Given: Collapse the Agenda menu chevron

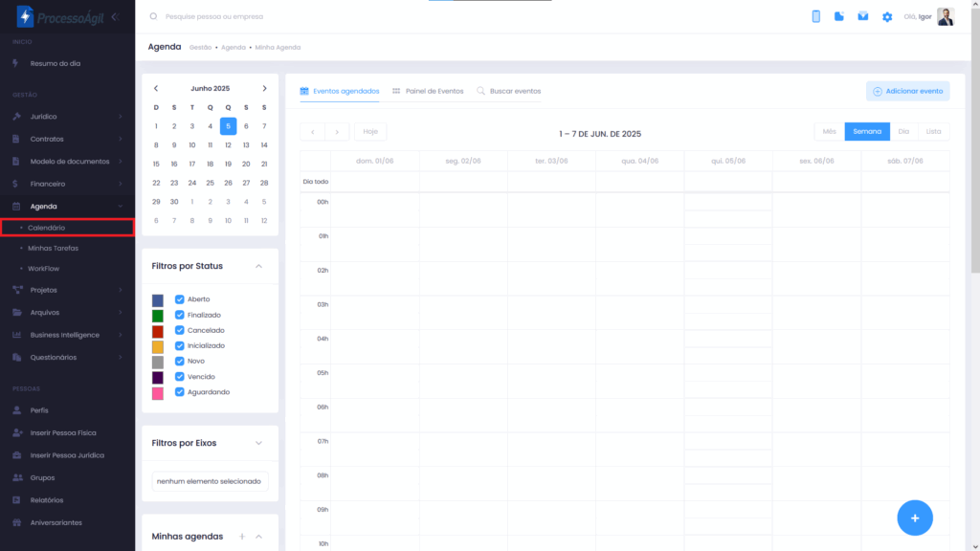Looking at the screenshot, I should [120, 207].
